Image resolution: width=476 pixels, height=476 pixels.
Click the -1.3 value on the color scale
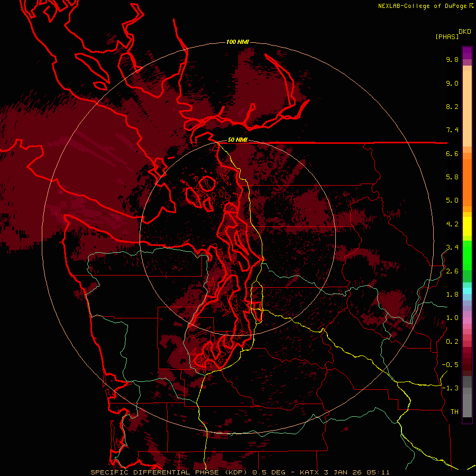point(450,388)
